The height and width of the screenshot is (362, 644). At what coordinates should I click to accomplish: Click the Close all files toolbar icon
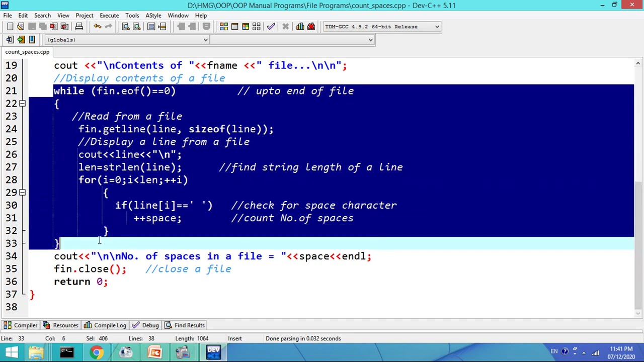pos(64,27)
